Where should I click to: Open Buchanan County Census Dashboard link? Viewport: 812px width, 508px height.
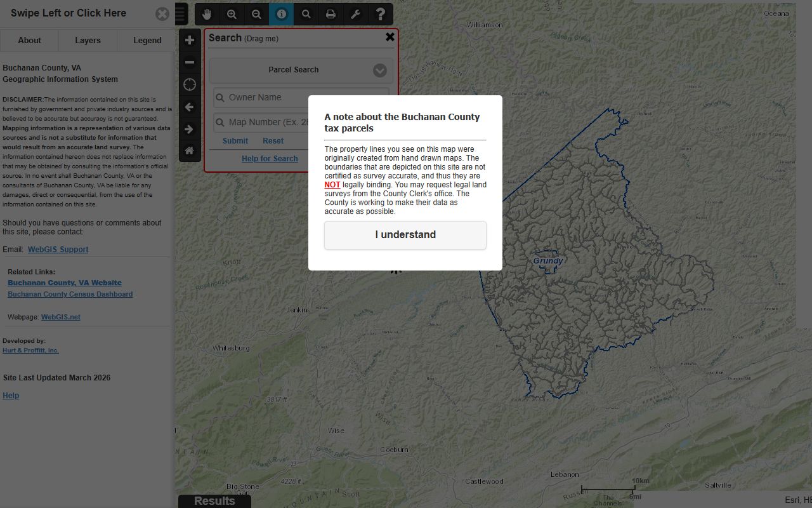pyautogui.click(x=70, y=294)
